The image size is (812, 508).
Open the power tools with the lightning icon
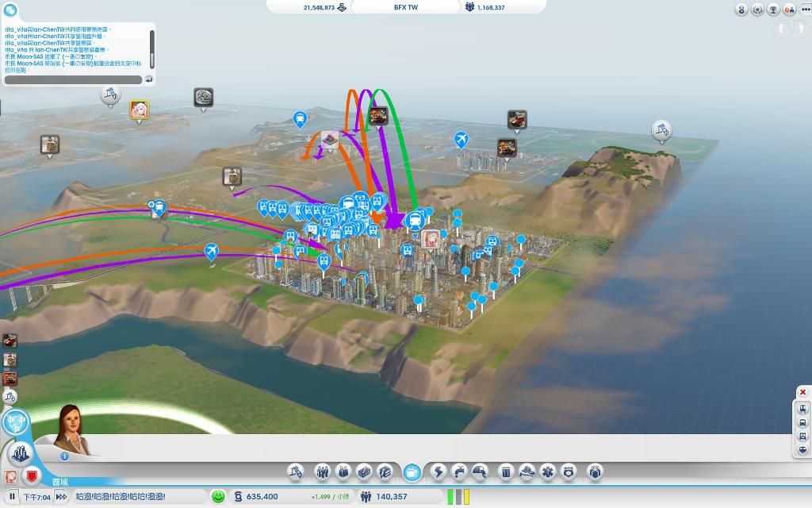(x=437, y=471)
